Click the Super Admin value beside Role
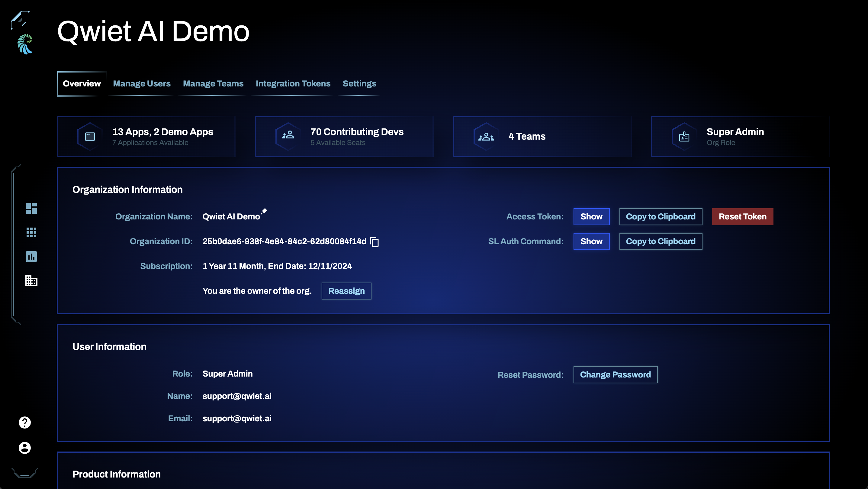 click(227, 374)
